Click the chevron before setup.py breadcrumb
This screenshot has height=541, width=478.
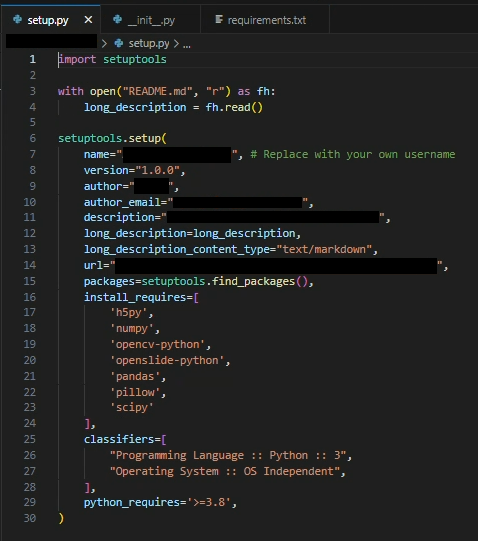(x=104, y=43)
